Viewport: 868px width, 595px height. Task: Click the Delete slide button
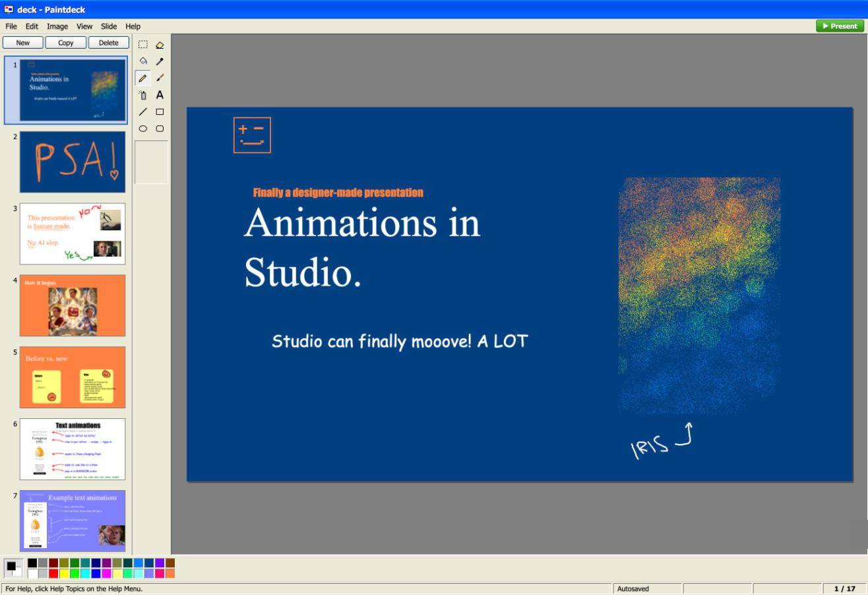[109, 42]
